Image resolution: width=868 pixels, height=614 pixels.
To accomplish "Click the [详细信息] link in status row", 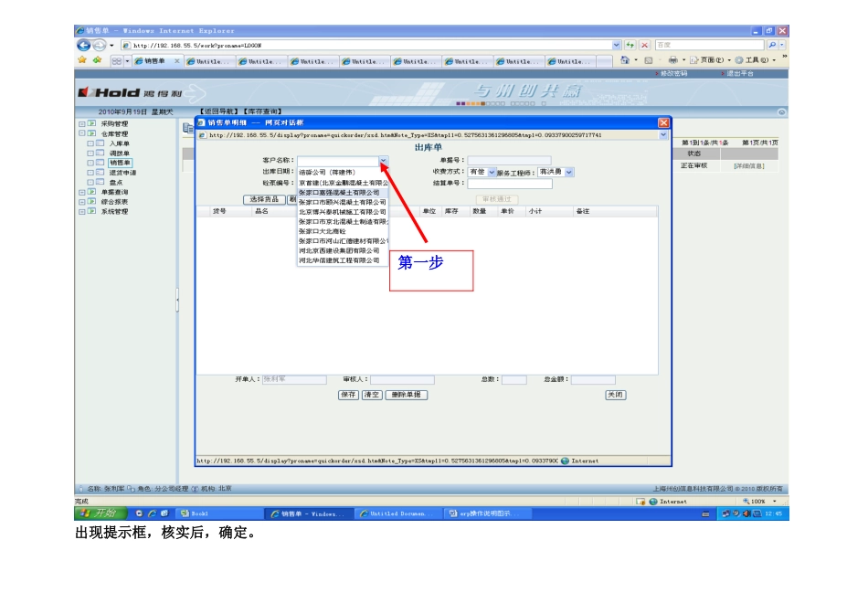I will tap(749, 166).
